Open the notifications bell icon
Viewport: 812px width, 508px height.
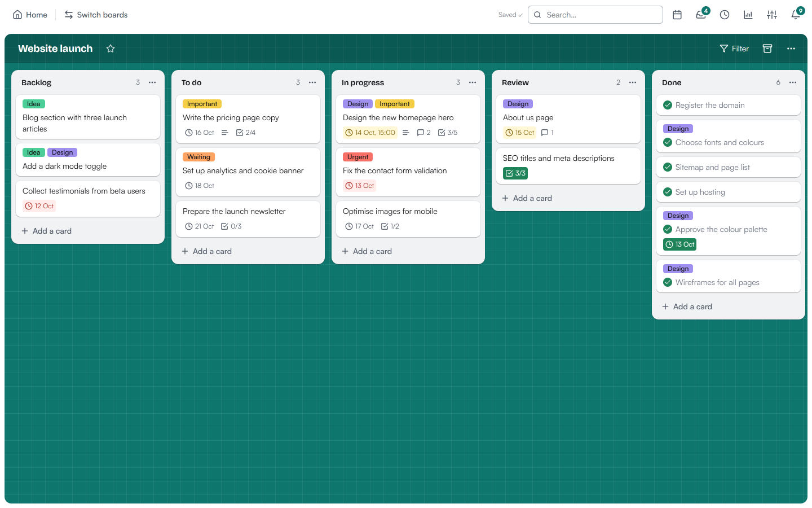[796, 15]
